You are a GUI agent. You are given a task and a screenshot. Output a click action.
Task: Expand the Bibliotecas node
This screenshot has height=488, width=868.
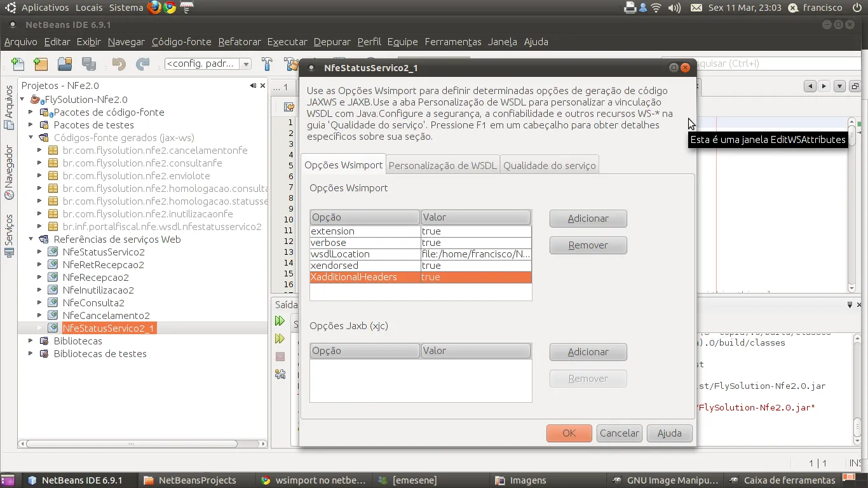coord(31,341)
